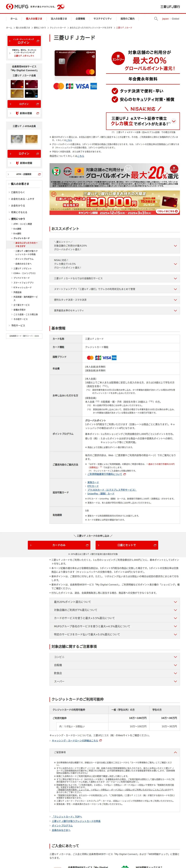Open 便利につかう breadcrumb link
The width and height of the screenshot is (186, 868).
[x=40, y=28]
